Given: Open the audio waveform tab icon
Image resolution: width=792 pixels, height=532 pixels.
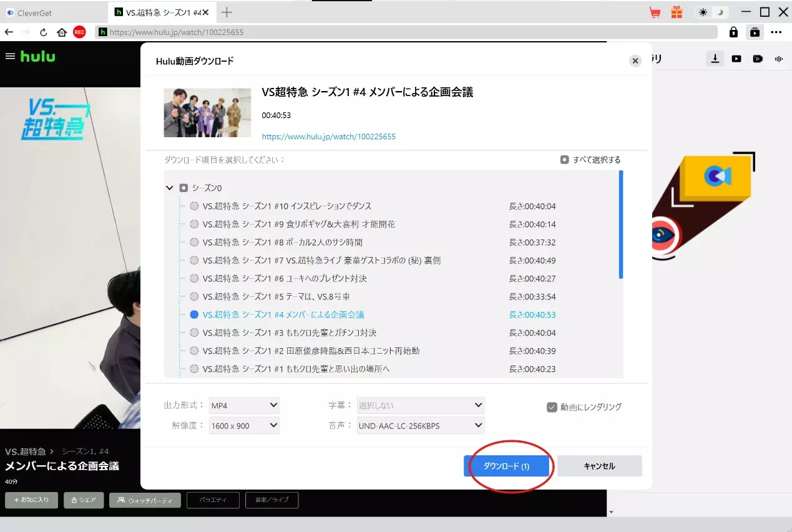Looking at the screenshot, I should (779, 59).
